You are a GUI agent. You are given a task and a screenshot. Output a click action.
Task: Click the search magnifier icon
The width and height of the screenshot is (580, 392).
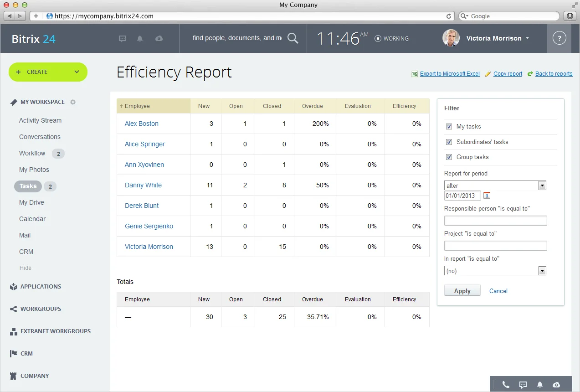pyautogui.click(x=293, y=38)
